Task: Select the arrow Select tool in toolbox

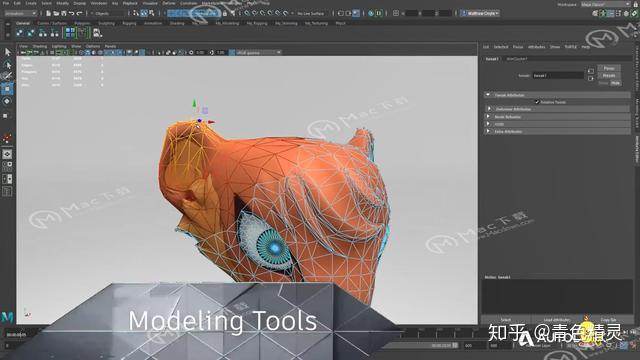Action: pos(8,52)
